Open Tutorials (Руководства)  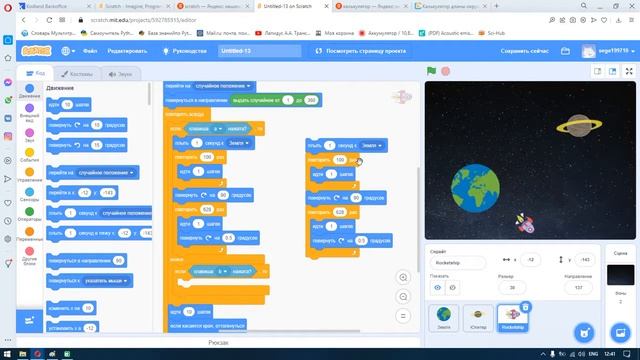(x=184, y=51)
